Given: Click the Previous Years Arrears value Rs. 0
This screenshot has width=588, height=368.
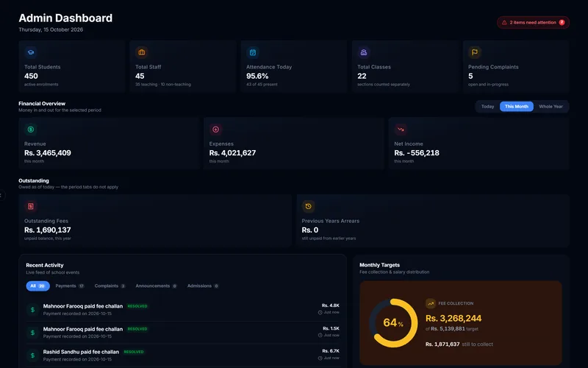Looking at the screenshot, I should 310,230.
